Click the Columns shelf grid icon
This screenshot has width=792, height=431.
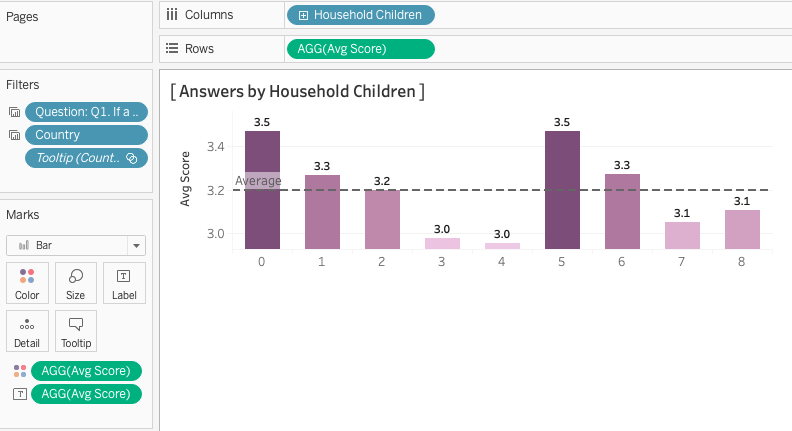tap(172, 15)
